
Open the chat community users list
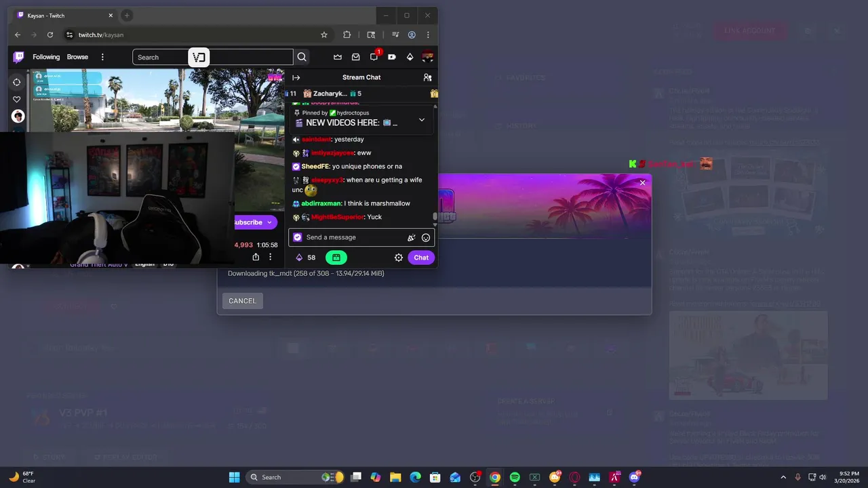427,77
